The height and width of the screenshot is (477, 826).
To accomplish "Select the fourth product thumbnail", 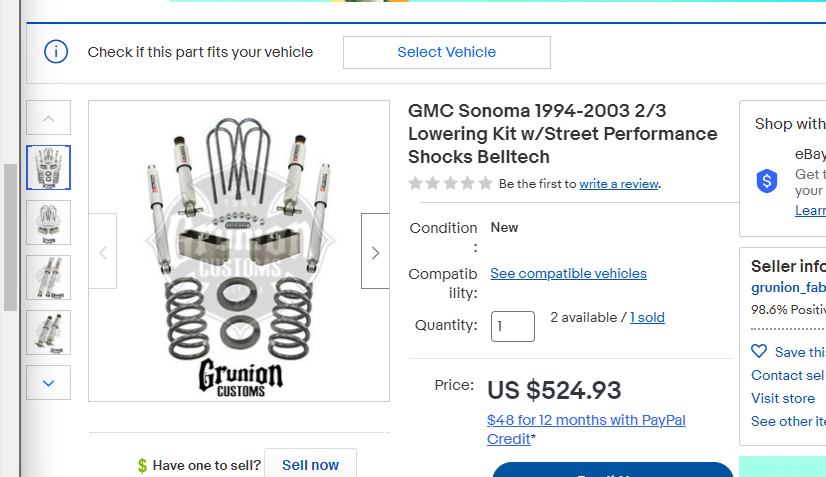I will pos(48,333).
